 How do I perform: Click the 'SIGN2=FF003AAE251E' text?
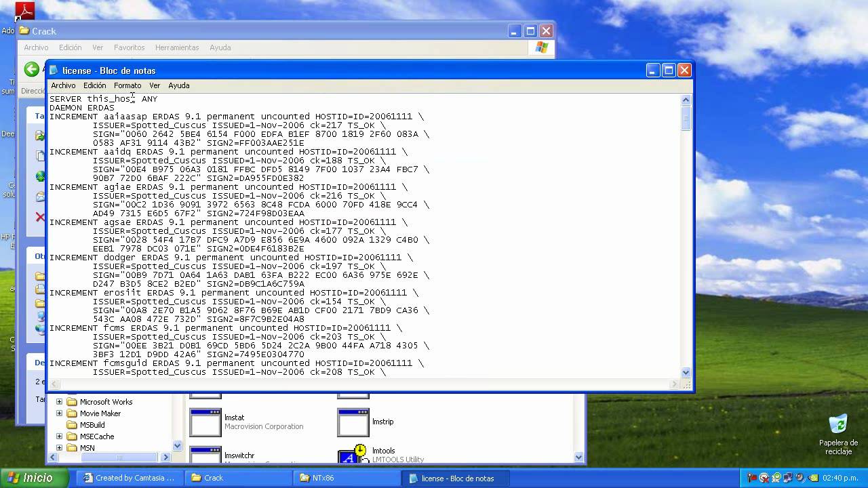coord(256,143)
